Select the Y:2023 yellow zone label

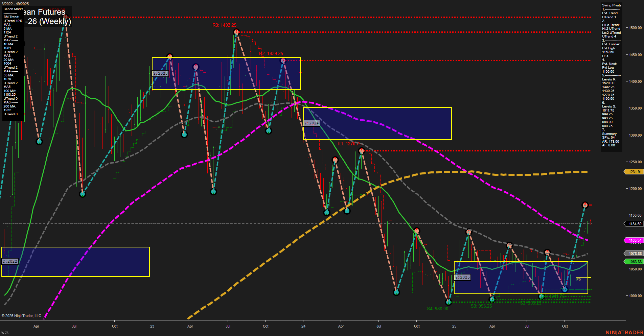coord(161,73)
